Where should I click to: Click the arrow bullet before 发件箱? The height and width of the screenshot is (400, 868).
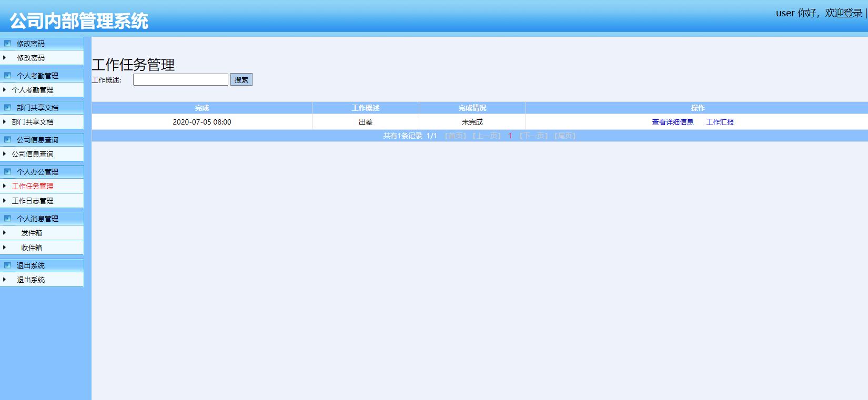(4, 233)
